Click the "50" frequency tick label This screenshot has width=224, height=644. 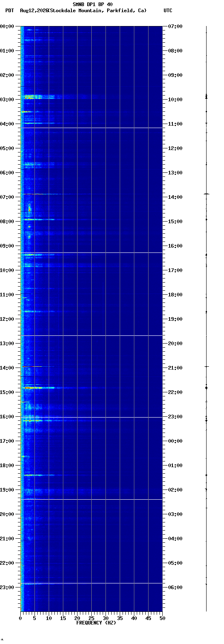click(x=162, y=618)
